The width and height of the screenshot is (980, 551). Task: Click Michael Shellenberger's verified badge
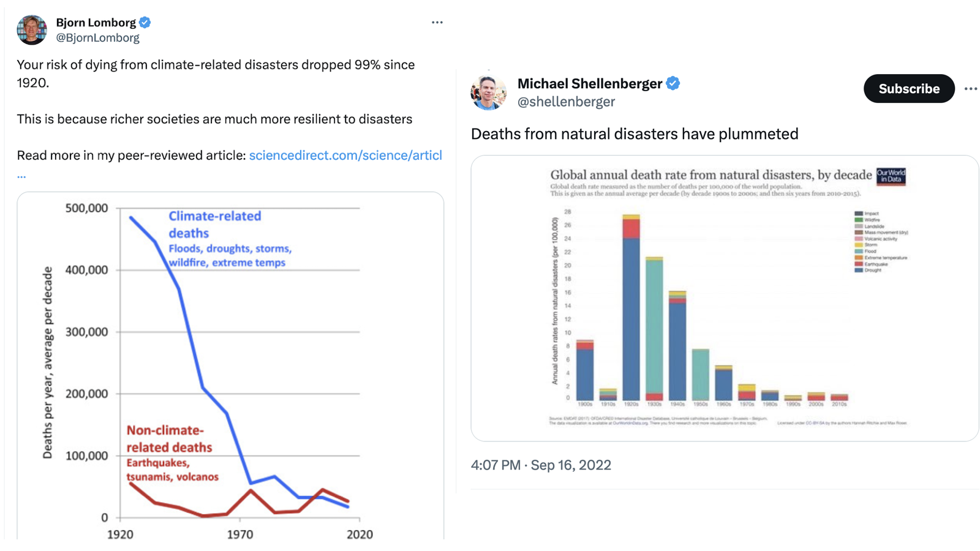tap(673, 83)
